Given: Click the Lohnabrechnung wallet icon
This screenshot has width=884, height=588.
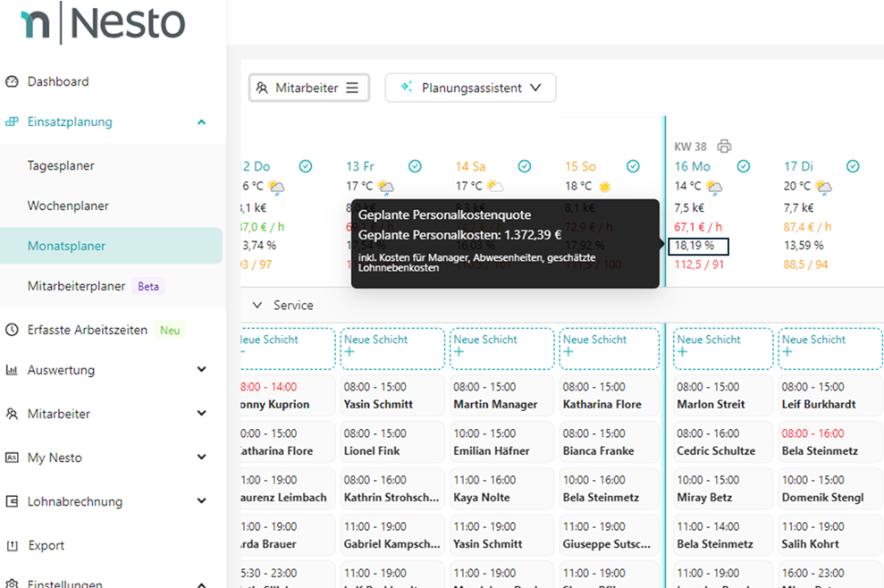Looking at the screenshot, I should [x=12, y=501].
